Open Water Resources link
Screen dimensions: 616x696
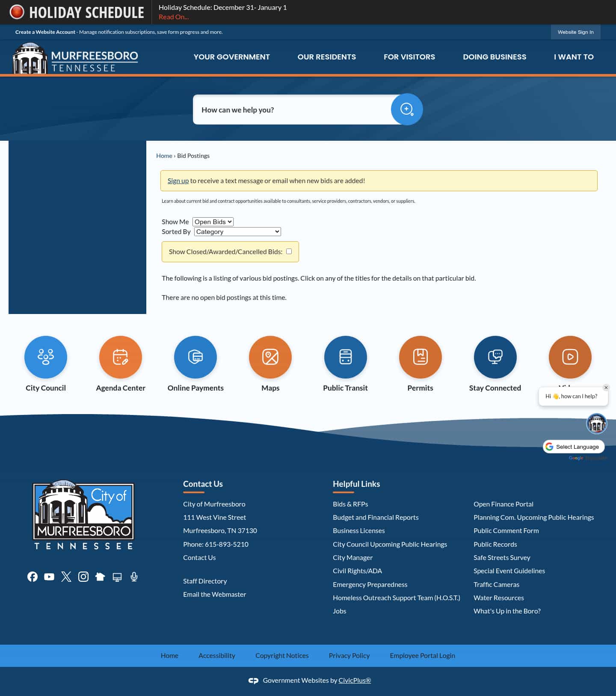(x=499, y=598)
